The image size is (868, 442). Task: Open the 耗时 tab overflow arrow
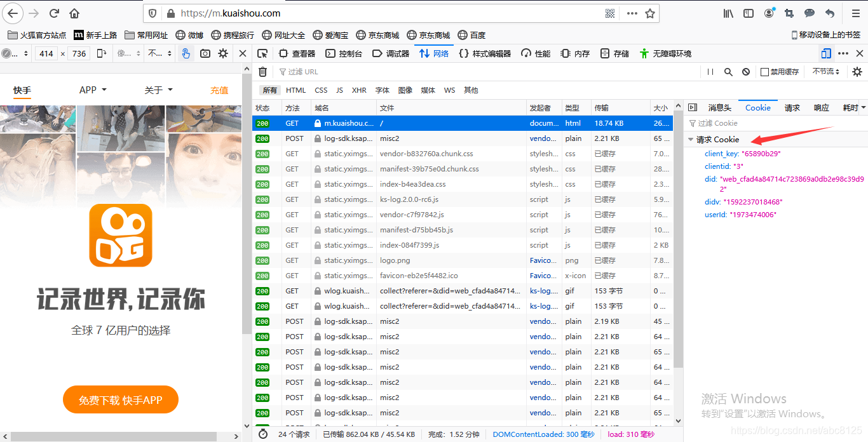point(864,108)
